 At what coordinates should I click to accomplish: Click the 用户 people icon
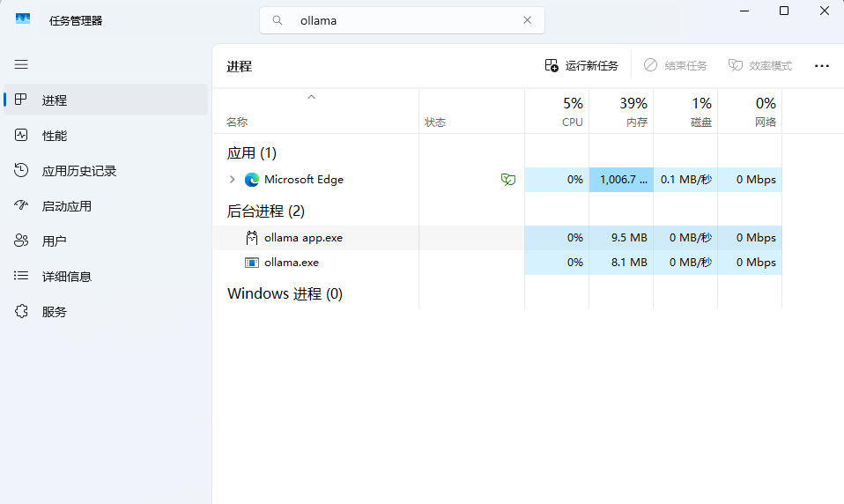21,241
